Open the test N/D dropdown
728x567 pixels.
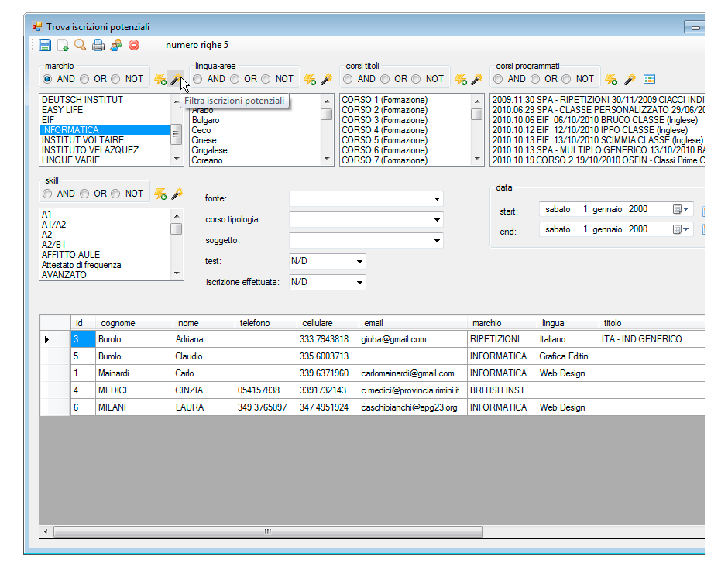click(359, 262)
